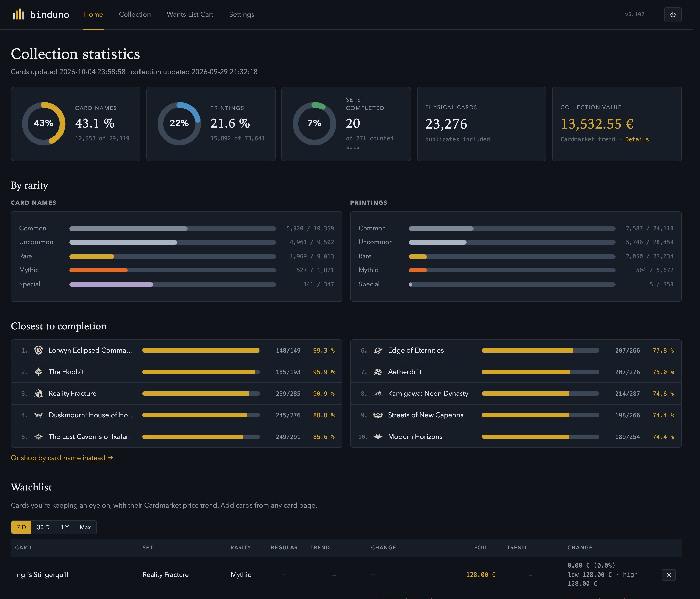Switch watchlist range to Max
Screen dimensions: 700x599
pos(85,527)
